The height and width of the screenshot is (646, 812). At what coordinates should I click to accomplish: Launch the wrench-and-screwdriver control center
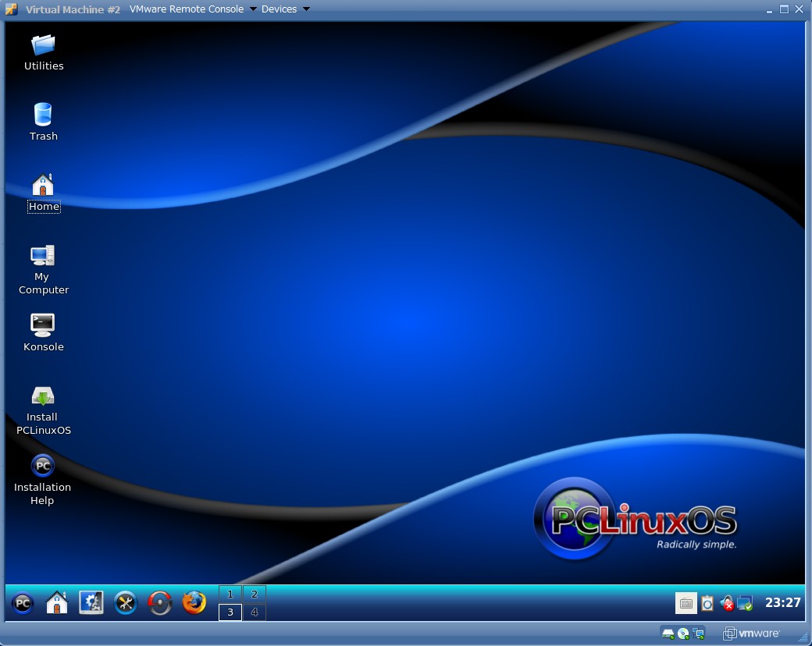click(x=126, y=603)
